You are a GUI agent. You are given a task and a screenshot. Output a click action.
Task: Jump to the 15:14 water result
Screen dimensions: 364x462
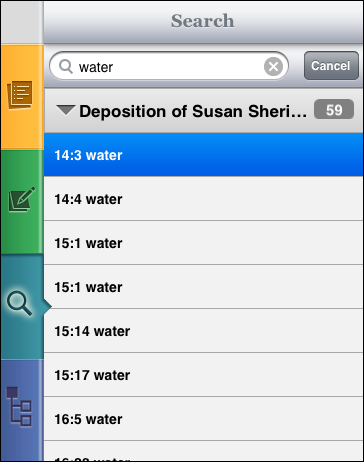click(204, 331)
